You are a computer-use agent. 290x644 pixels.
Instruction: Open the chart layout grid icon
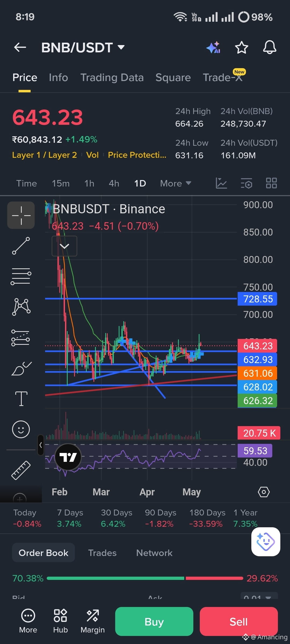pos(271,183)
